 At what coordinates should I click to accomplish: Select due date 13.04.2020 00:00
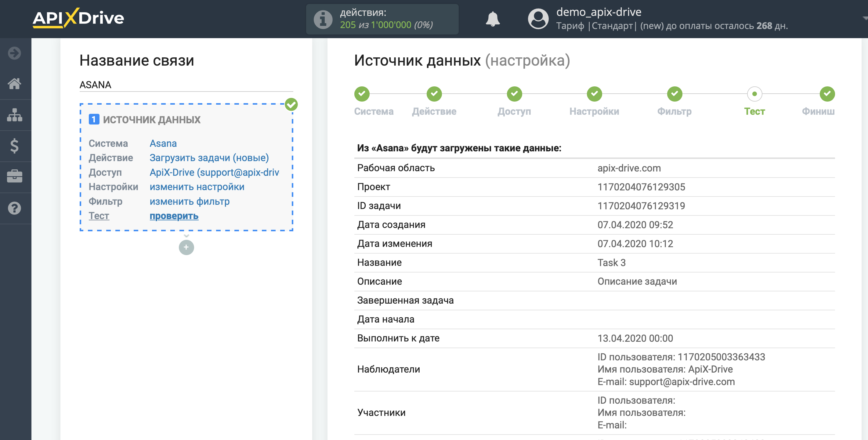(635, 338)
